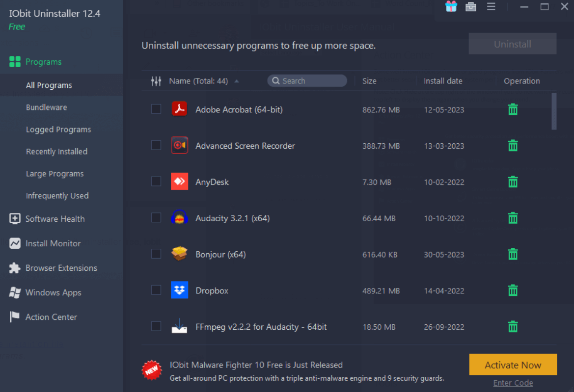The image size is (574, 392).
Task: Click the Windows Apps logo icon
Action: (15, 292)
